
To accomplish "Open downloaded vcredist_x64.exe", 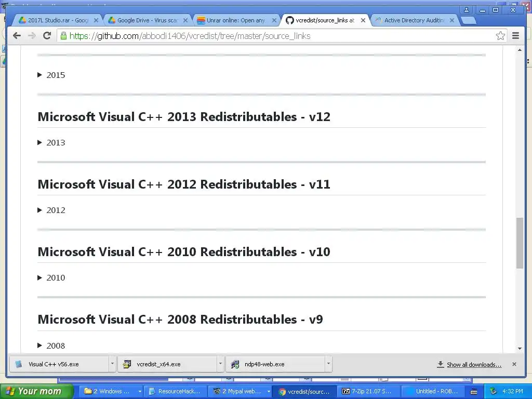I will pyautogui.click(x=167, y=364).
